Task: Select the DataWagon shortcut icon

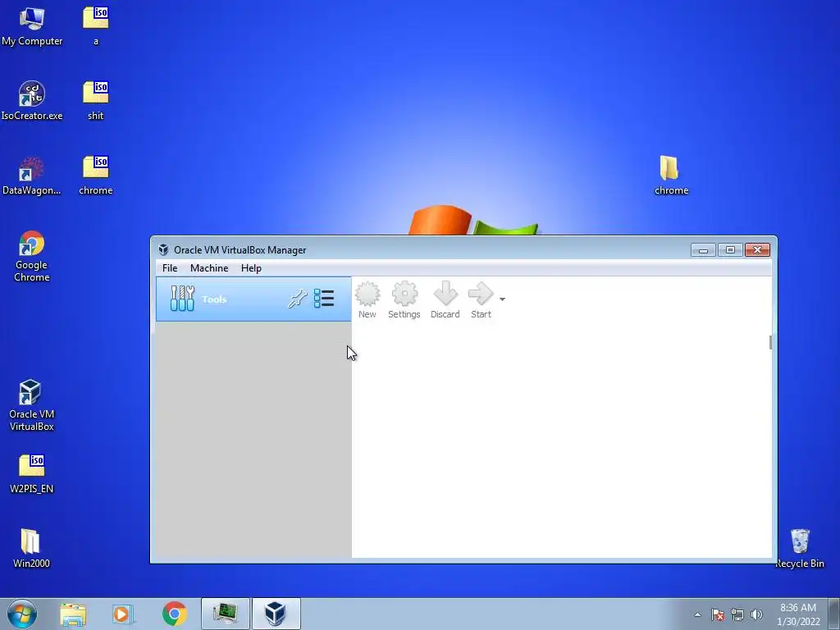Action: click(32, 176)
